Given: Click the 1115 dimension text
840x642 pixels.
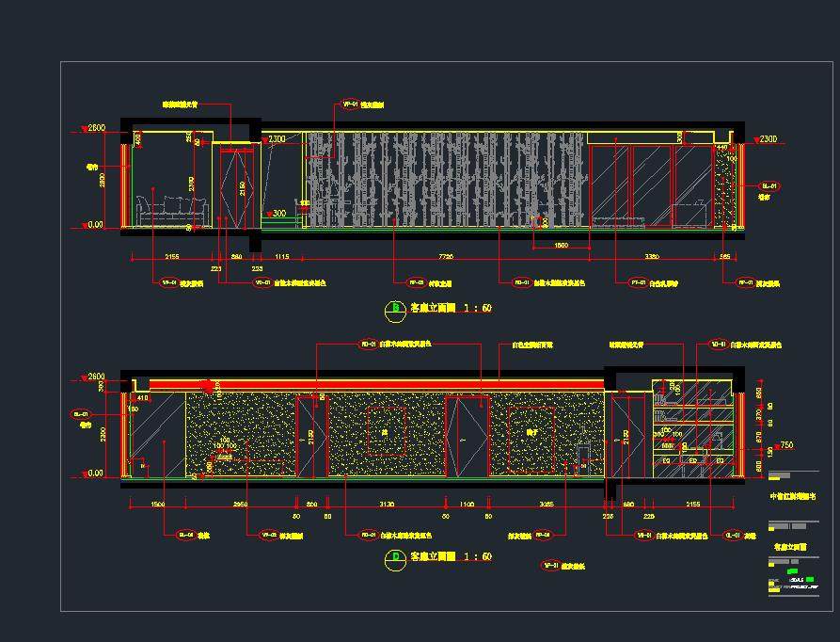Looking at the screenshot, I should tap(281, 256).
